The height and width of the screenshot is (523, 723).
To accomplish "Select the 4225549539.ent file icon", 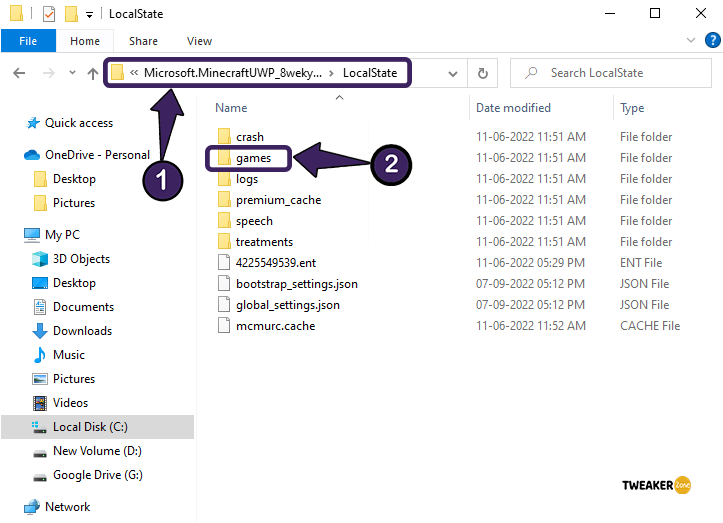I will click(x=224, y=262).
